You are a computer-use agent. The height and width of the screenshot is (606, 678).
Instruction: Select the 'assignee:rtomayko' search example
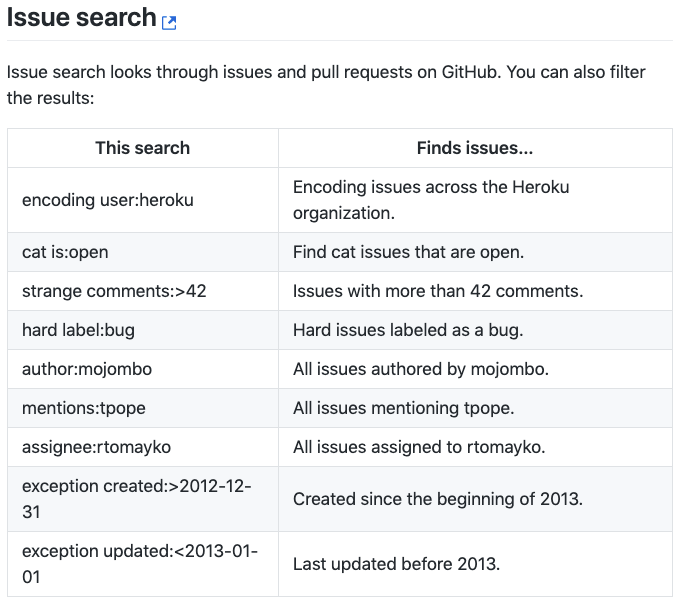tap(96, 447)
